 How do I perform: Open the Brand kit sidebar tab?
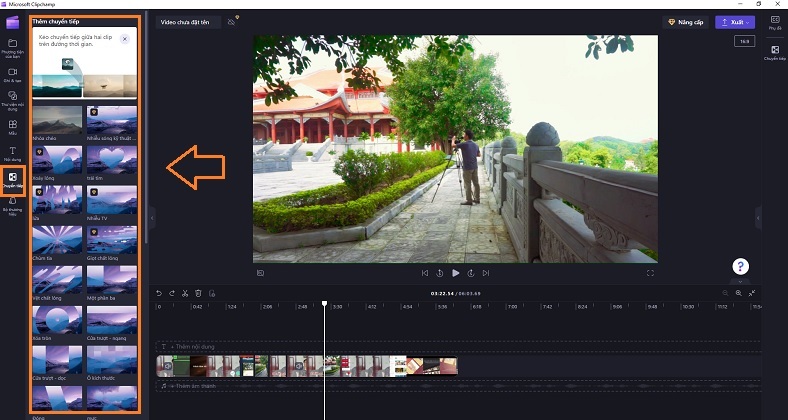coord(13,206)
